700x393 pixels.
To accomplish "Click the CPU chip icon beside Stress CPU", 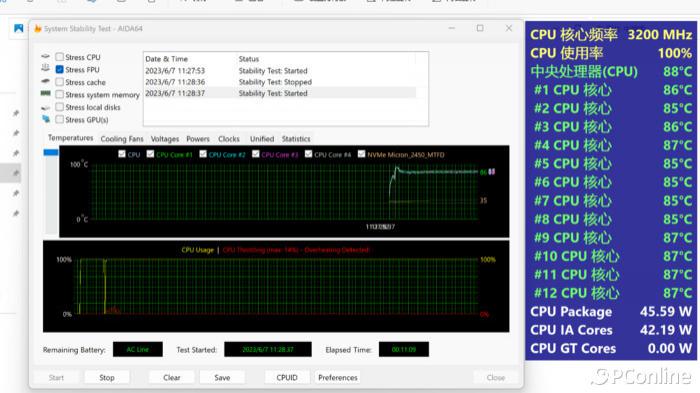I will tap(46, 57).
